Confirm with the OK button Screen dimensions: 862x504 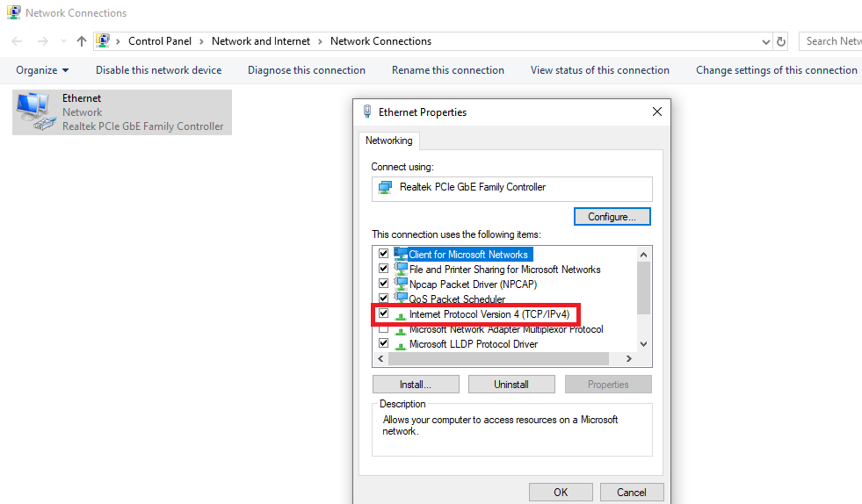561,492
